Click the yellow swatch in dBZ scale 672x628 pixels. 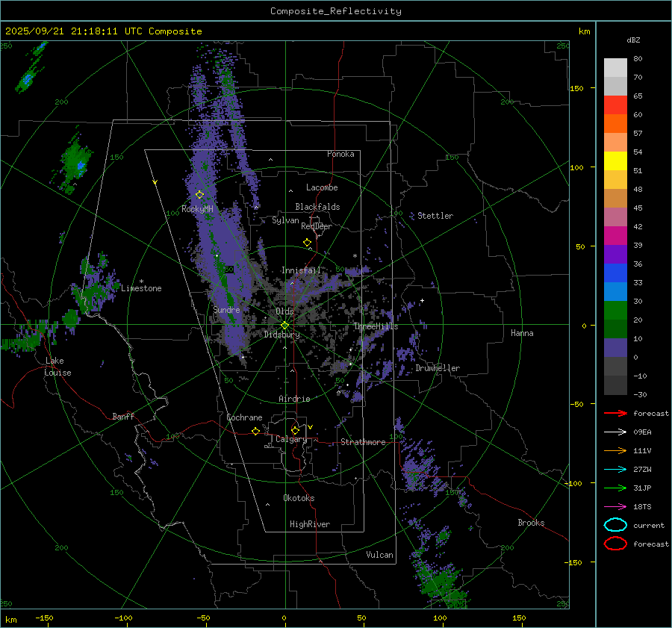click(615, 161)
